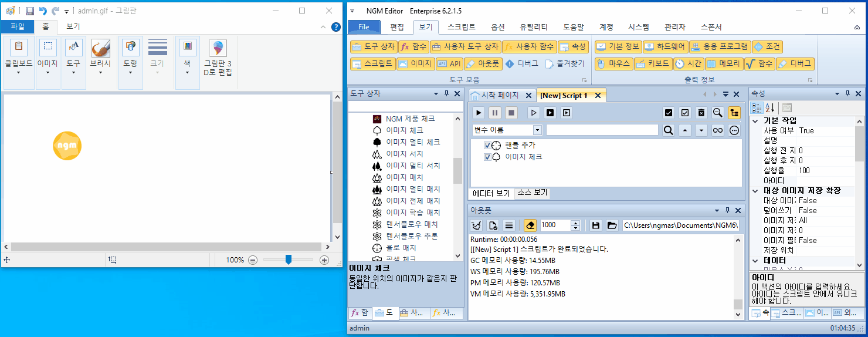Click the down arrow search navigation button
Screen dimensions: 868x337
pos(701,130)
